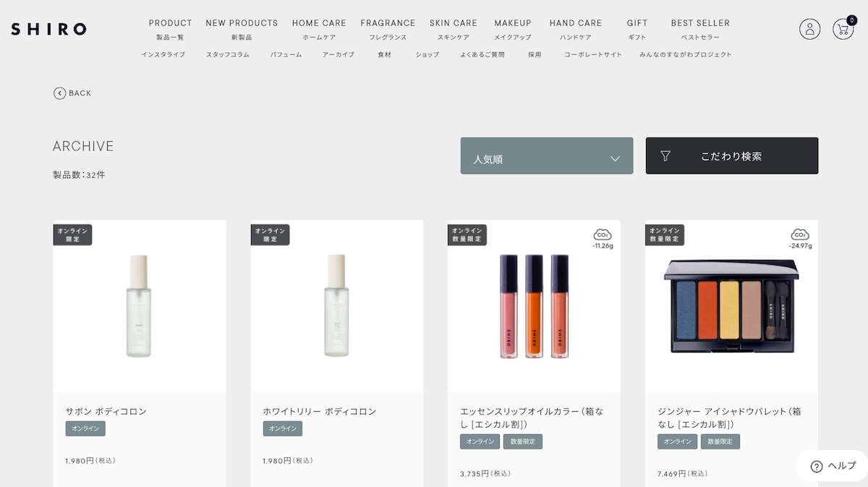Screen dimensions: 868x487
Task: Click the funnel filter icon
Action: (665, 156)
